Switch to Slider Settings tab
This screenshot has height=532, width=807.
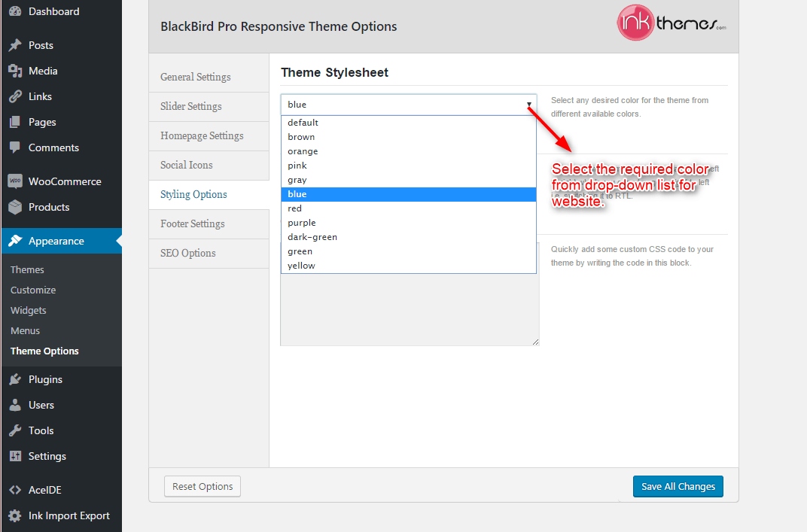pos(209,107)
